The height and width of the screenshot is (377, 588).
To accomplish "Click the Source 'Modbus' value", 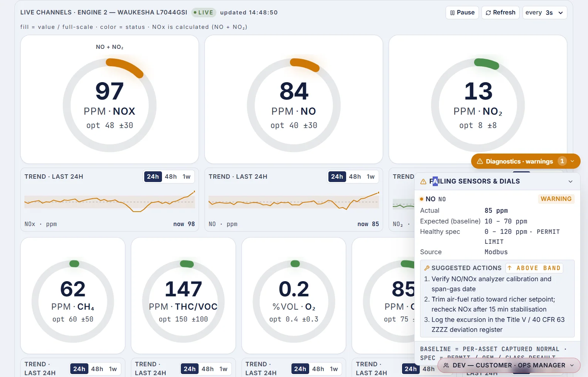I will pyautogui.click(x=496, y=252).
